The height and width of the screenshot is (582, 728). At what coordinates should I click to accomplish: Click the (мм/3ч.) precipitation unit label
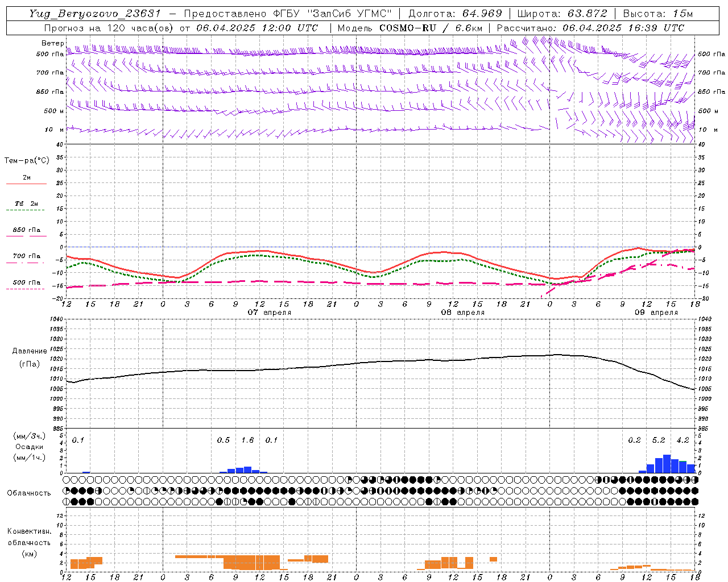[x=30, y=436]
